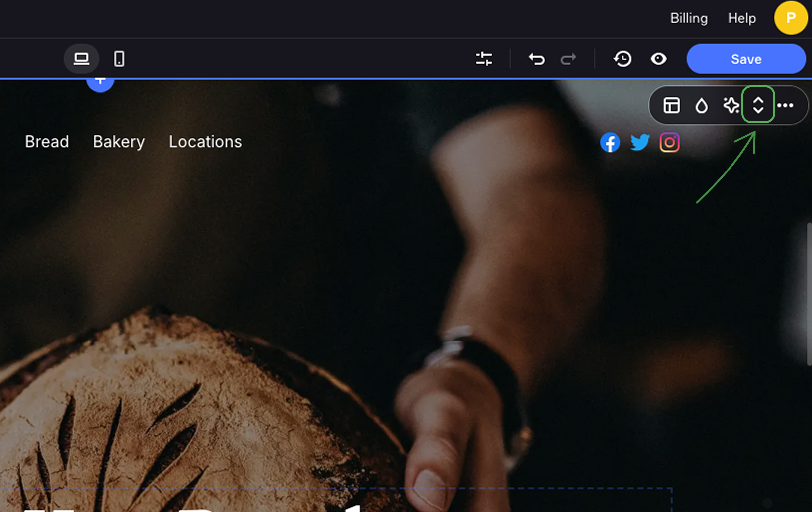Open the AI sparkle tool

[731, 105]
